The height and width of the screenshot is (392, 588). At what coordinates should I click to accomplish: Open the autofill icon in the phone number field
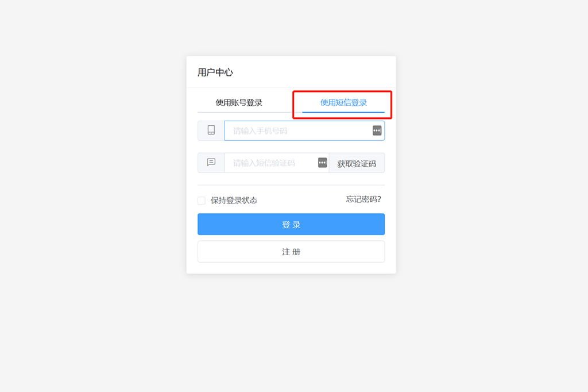click(x=377, y=130)
